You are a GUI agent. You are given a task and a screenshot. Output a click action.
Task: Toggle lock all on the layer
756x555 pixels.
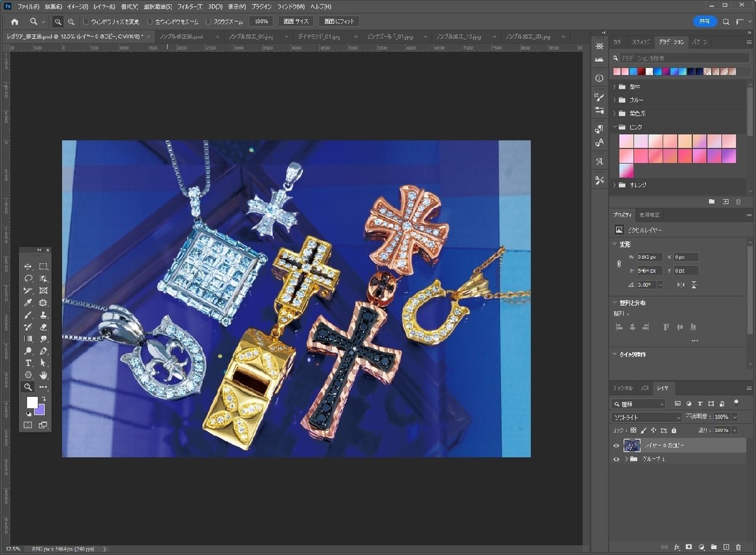674,430
